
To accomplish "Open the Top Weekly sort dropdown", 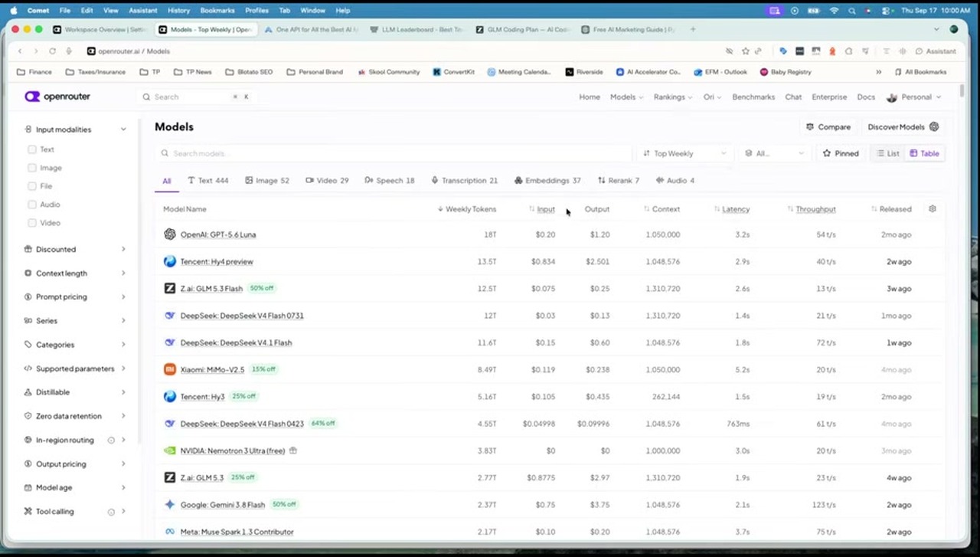I will (x=684, y=153).
